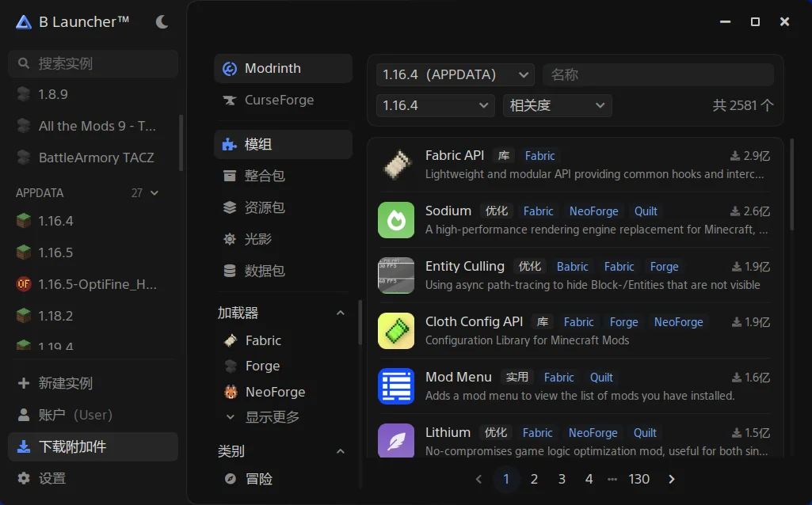Click the mod list vertical scrollbar

791,184
